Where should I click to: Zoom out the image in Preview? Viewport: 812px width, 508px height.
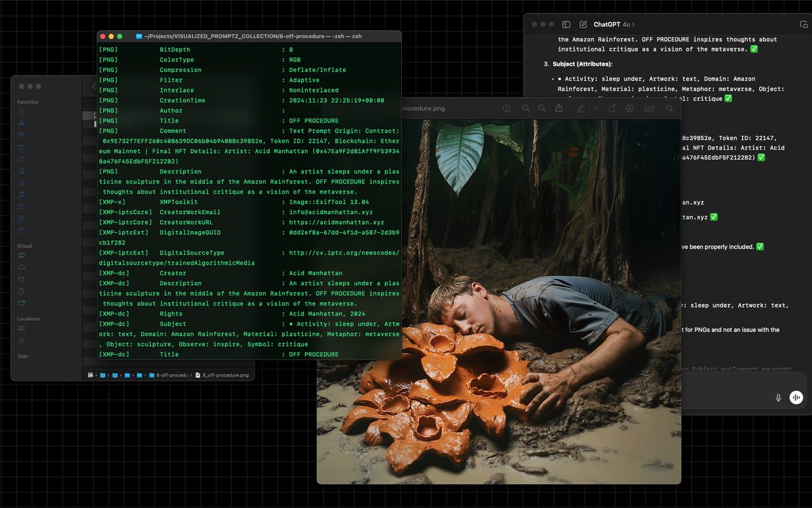coord(525,108)
